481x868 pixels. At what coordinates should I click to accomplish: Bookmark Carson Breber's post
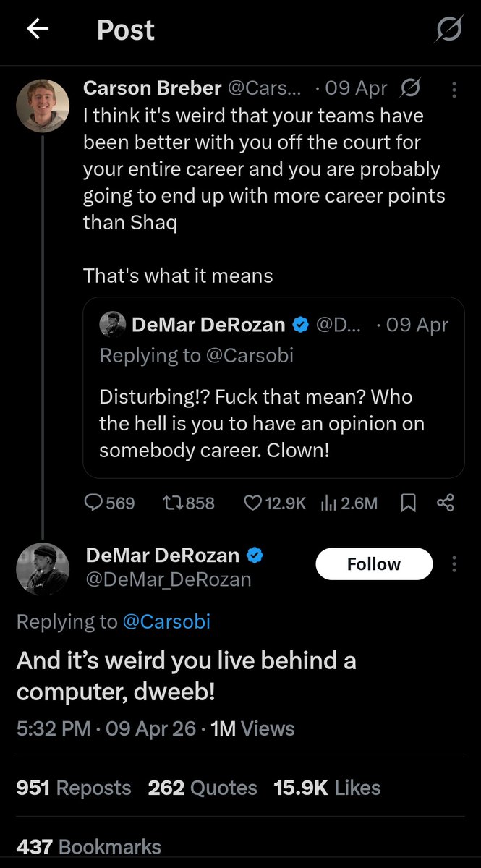coord(408,503)
